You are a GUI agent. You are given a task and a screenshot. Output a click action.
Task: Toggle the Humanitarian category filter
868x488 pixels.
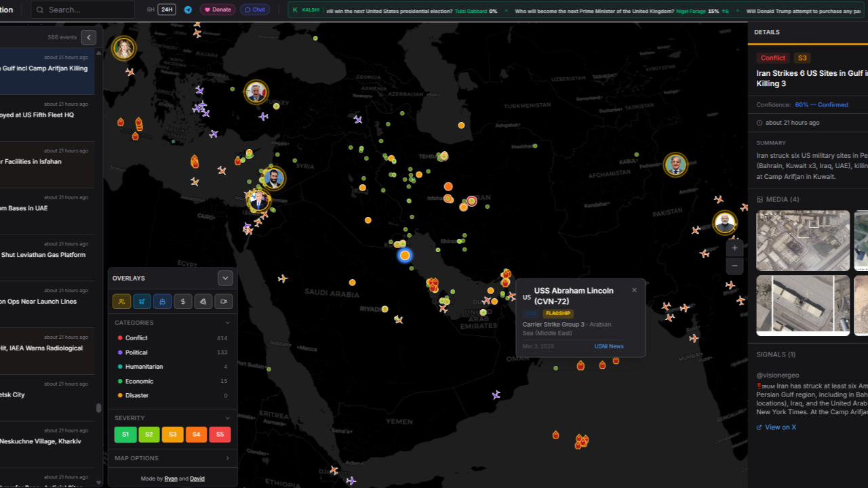[x=144, y=367]
